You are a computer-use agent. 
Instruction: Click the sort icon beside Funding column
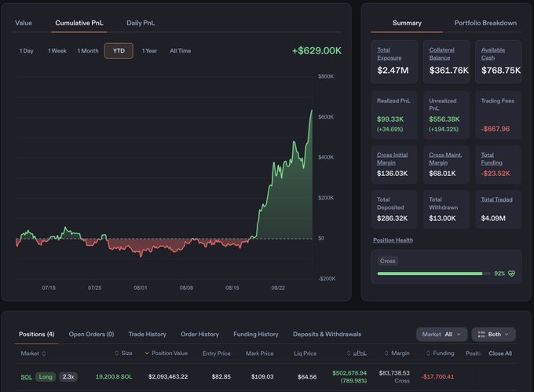pos(428,354)
